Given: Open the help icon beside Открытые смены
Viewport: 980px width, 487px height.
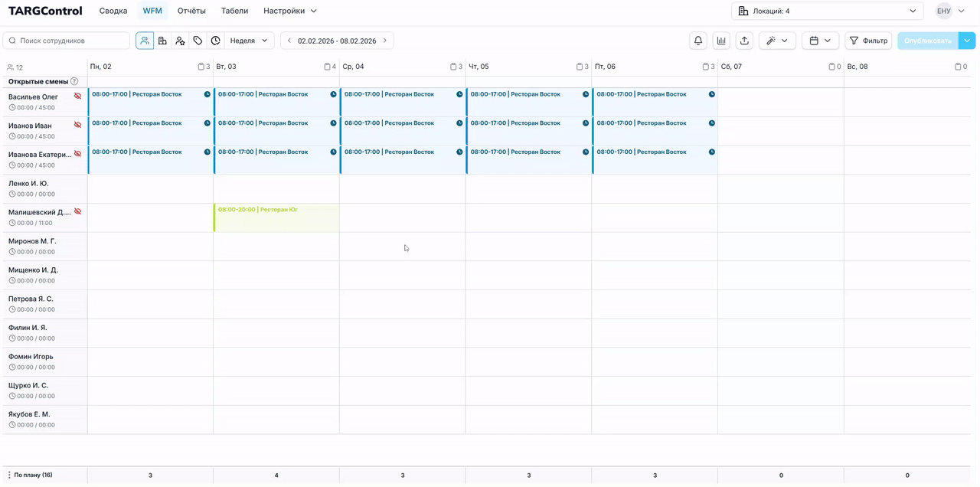Looking at the screenshot, I should (74, 81).
